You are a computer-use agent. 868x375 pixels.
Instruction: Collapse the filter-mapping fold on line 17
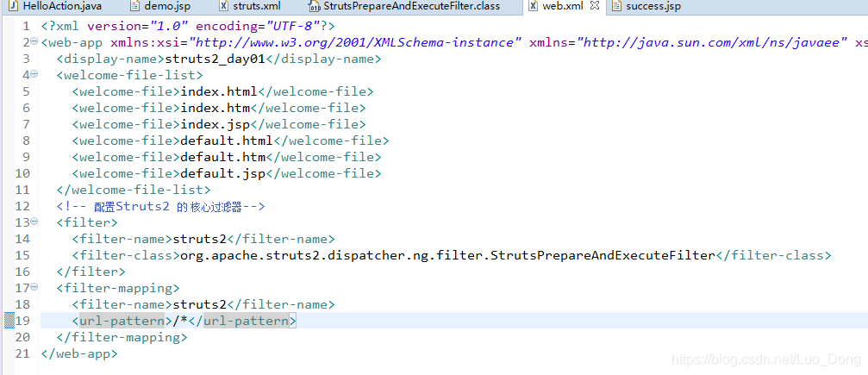(x=34, y=287)
